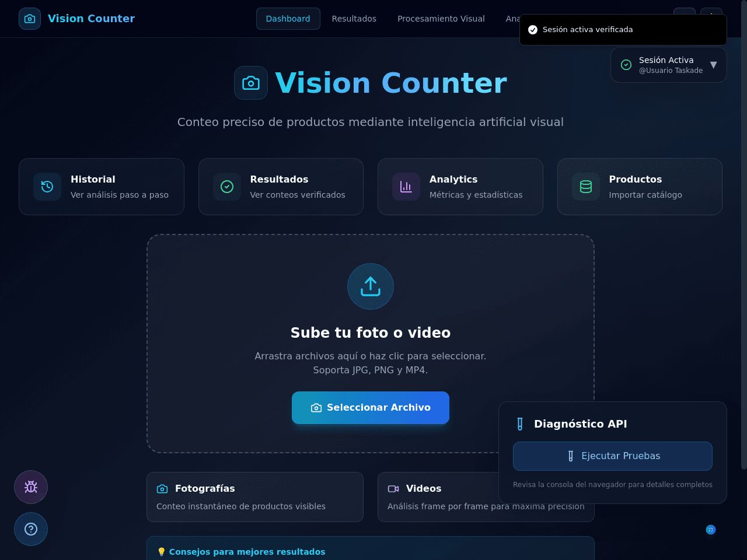Click the @Usuario Taskade label
This screenshot has height=560, width=747.
[x=671, y=71]
